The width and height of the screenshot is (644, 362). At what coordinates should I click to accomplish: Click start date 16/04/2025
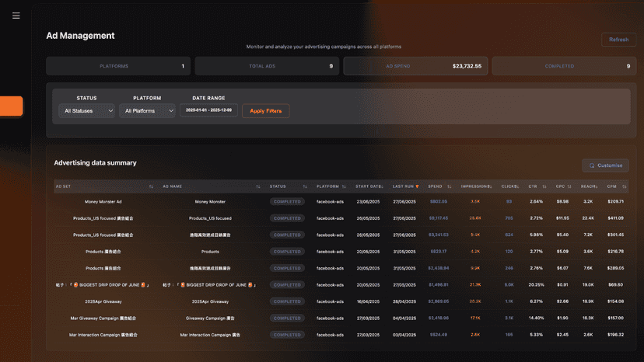[x=368, y=301]
